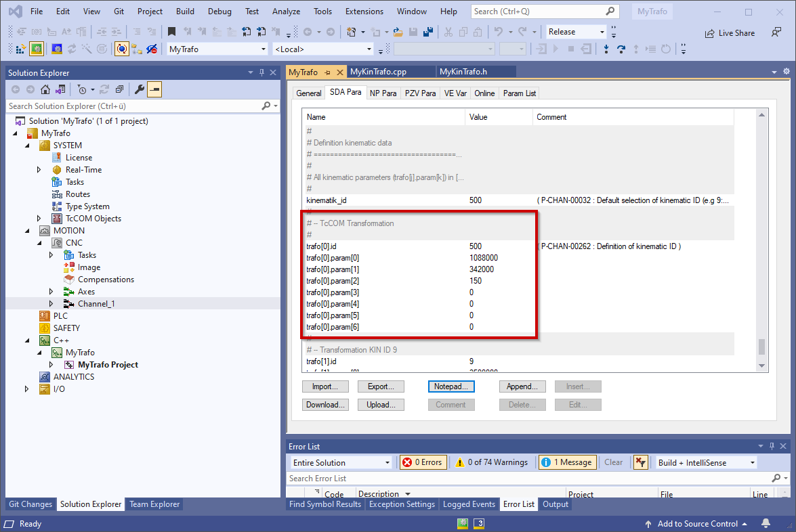Click the TwinCAT Restart Config Mode icon

tap(57, 49)
